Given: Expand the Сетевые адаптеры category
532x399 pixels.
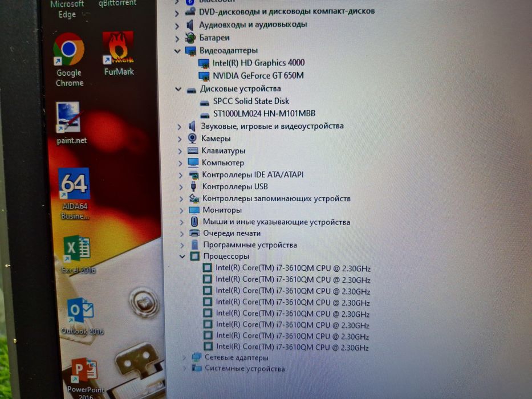Looking at the screenshot, I should [x=184, y=357].
